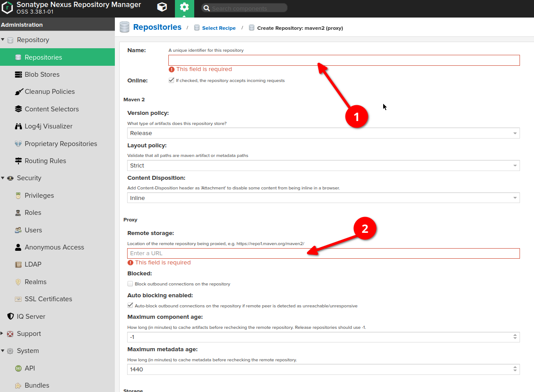This screenshot has width=534, height=392.
Task: Click the Routing Rules signpost icon
Action: click(18, 161)
